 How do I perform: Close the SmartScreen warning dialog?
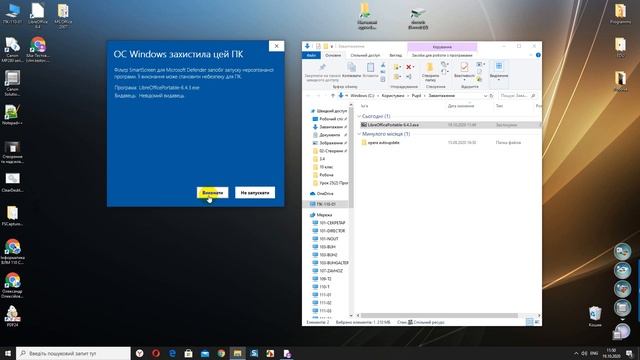pyautogui.click(x=276, y=46)
